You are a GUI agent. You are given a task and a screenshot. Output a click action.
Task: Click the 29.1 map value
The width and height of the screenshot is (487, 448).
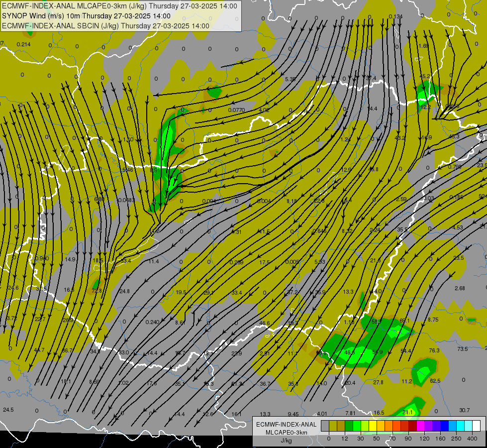[209, 293]
